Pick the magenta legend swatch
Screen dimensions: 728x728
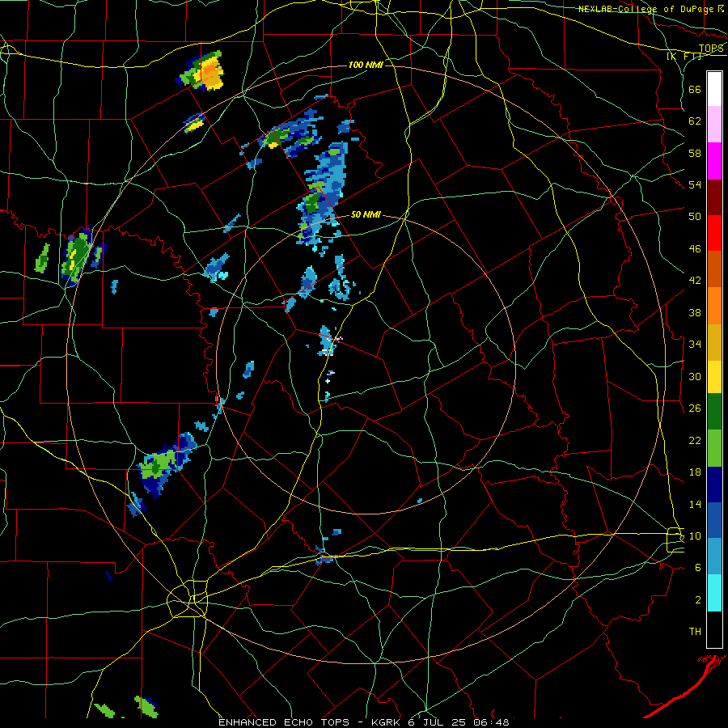point(714,161)
